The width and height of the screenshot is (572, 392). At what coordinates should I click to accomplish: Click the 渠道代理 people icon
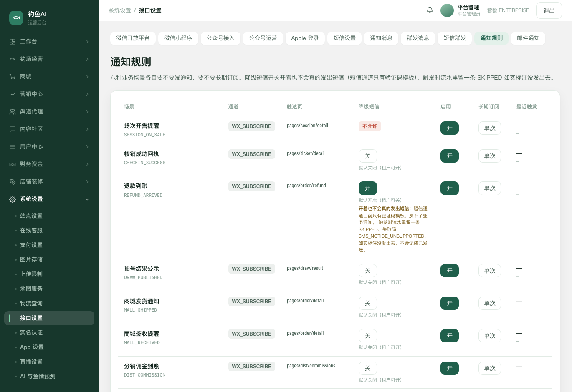point(13,112)
